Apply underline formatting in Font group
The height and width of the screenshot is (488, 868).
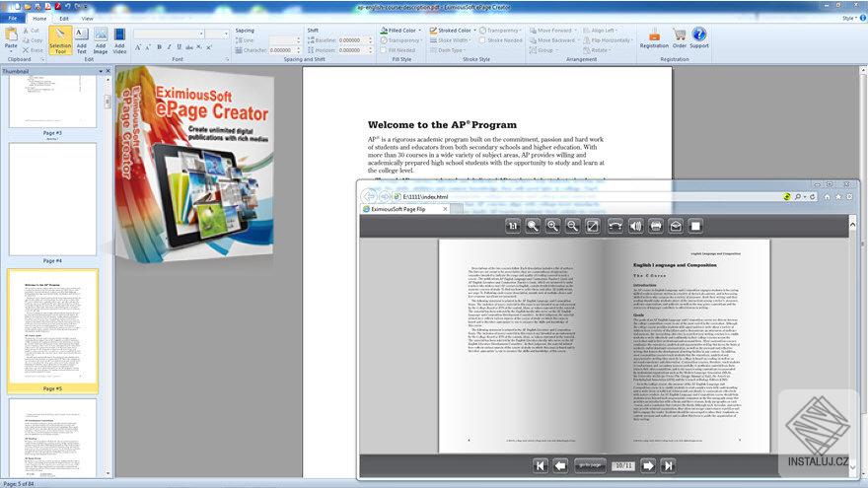[179, 47]
